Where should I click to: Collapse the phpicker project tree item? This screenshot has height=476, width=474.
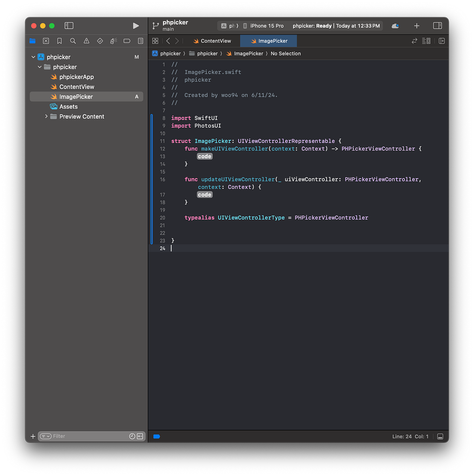pyautogui.click(x=34, y=57)
